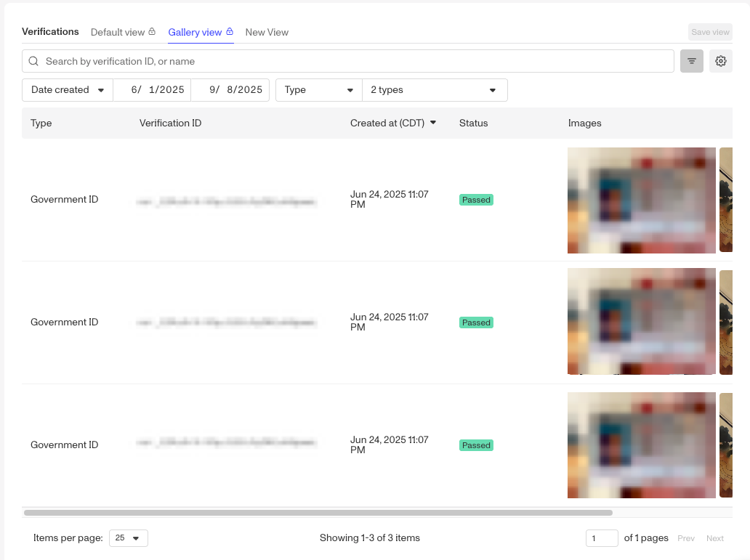Click the page number input field
Image resolution: width=750 pixels, height=560 pixels.
pos(602,538)
